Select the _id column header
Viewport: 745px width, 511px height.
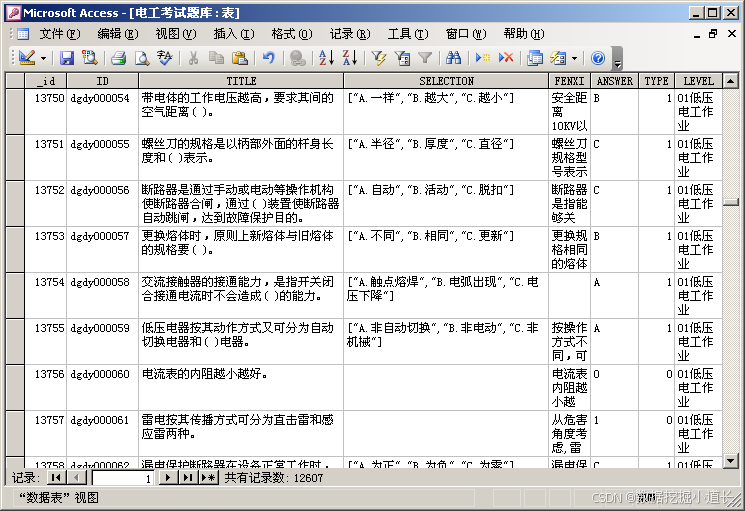[46, 81]
